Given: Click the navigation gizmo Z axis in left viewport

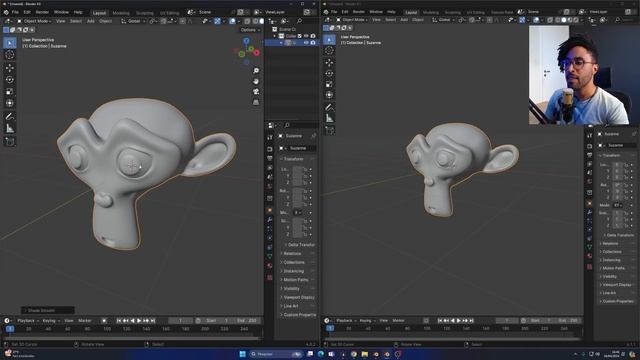Looking at the screenshot, I should coord(246,41).
